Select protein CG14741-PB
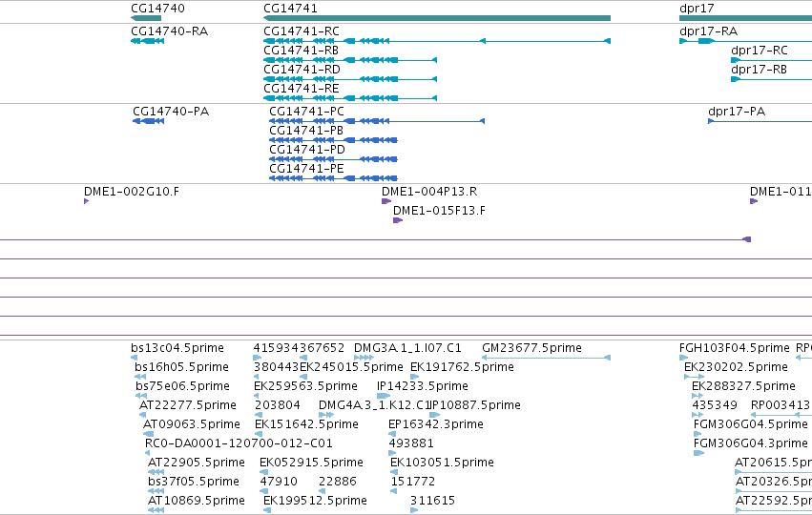812x515 pixels. tap(306, 131)
